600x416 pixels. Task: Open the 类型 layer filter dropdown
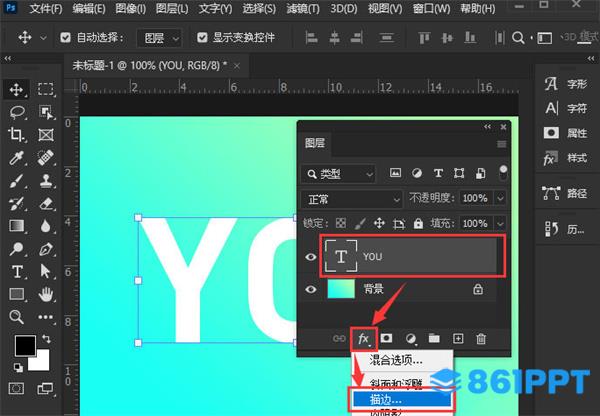339,174
